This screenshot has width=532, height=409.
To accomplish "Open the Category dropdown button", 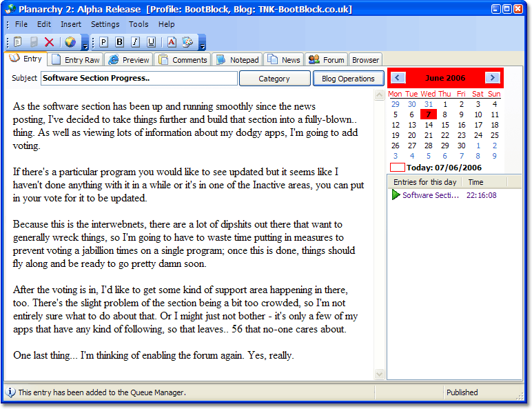I will click(x=274, y=79).
